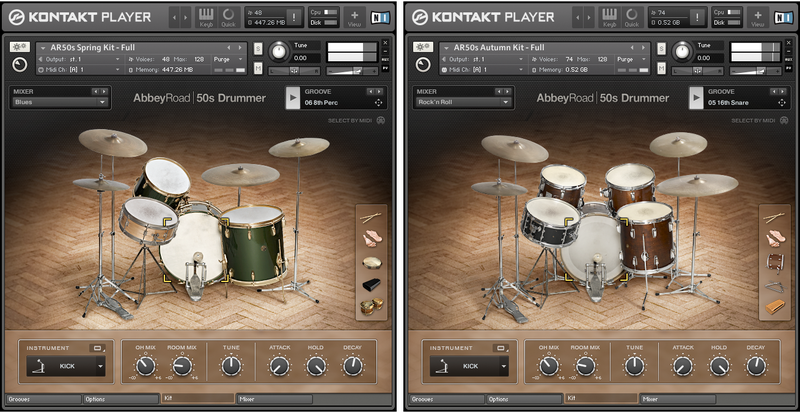Switch to Options tab in Spring Kit window

(121, 399)
